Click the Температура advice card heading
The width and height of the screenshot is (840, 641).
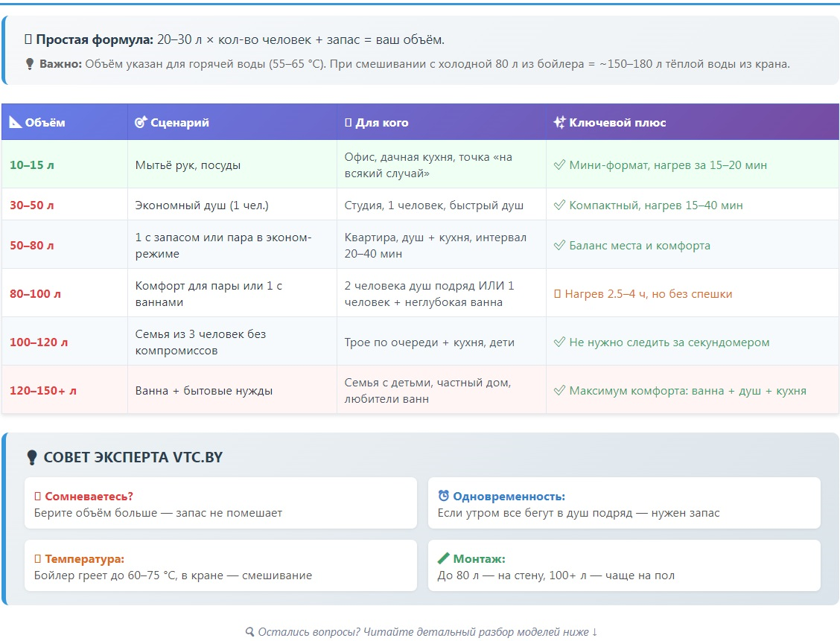pos(84,559)
